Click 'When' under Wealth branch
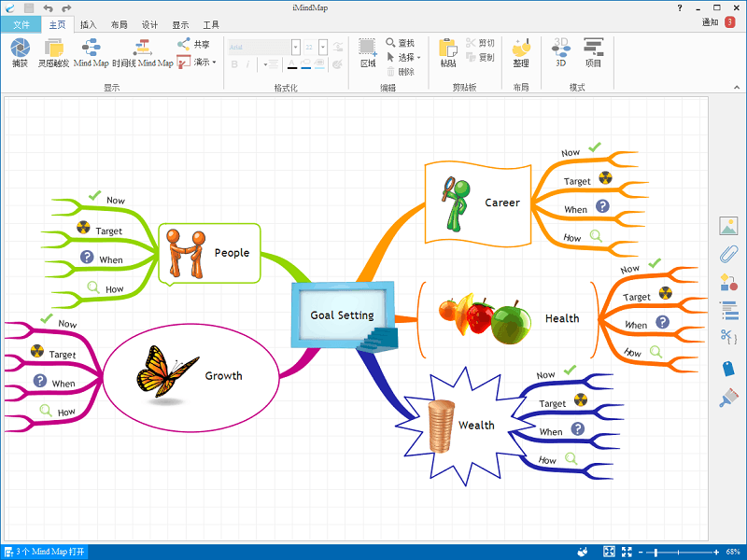 (x=551, y=432)
